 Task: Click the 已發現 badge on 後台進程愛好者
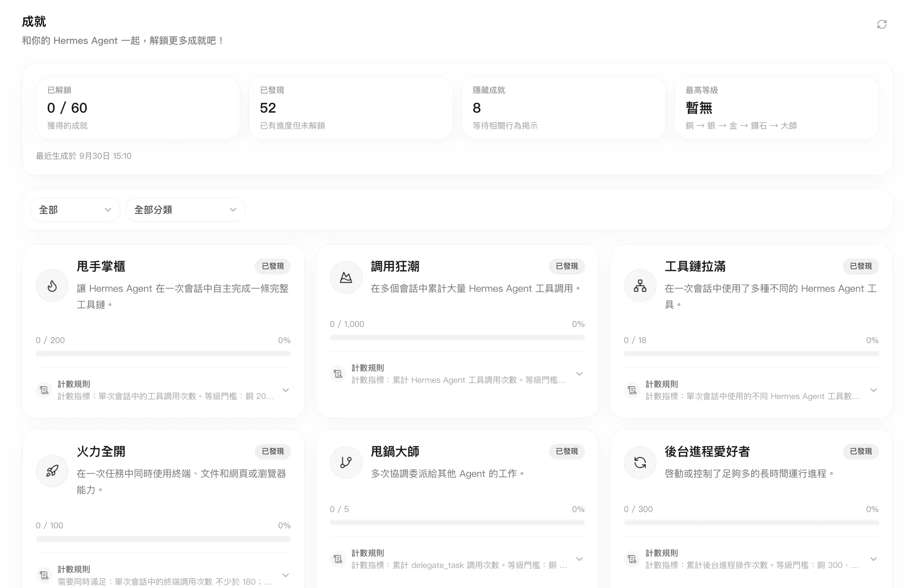point(861,451)
